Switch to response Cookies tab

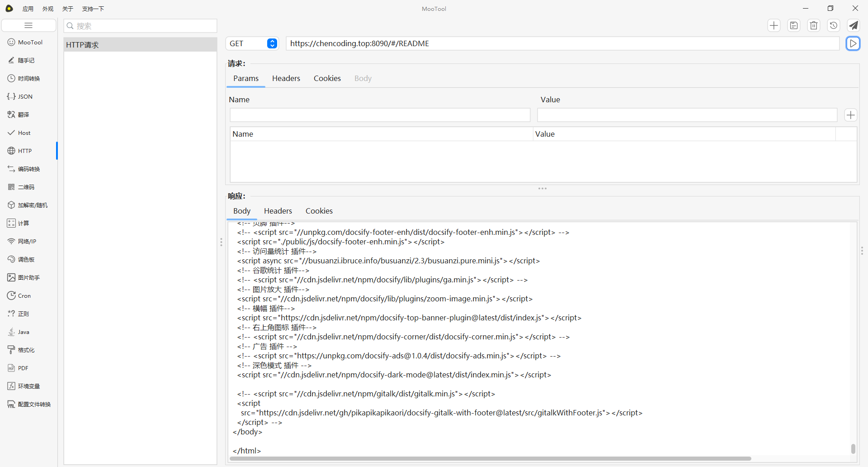coord(319,211)
